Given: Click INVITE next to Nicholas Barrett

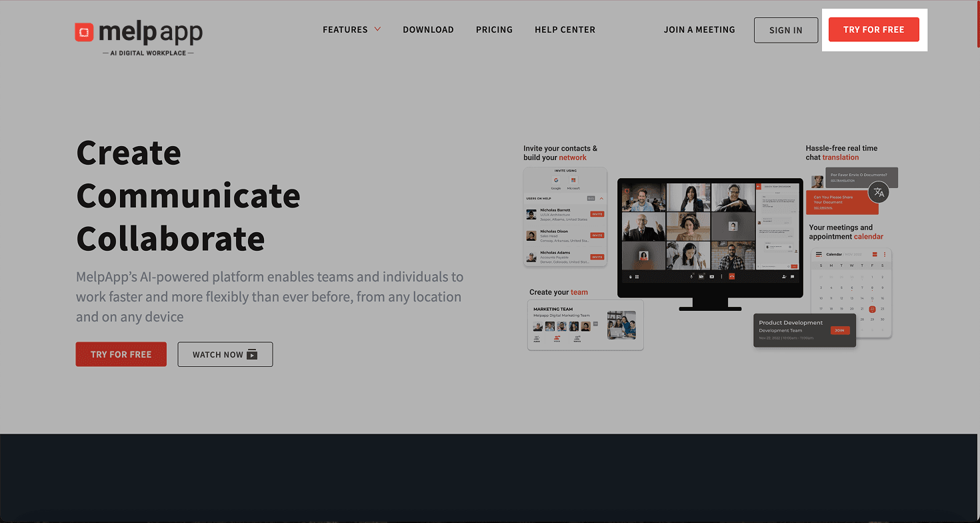Looking at the screenshot, I should tap(598, 214).
